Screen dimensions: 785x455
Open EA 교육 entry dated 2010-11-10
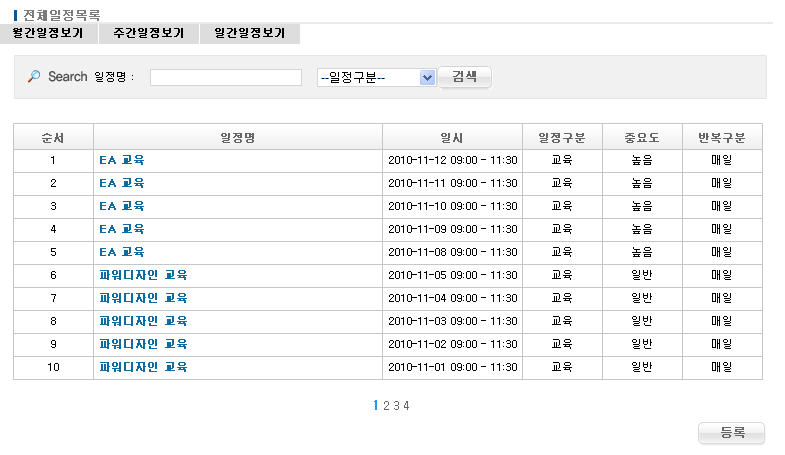pos(122,206)
